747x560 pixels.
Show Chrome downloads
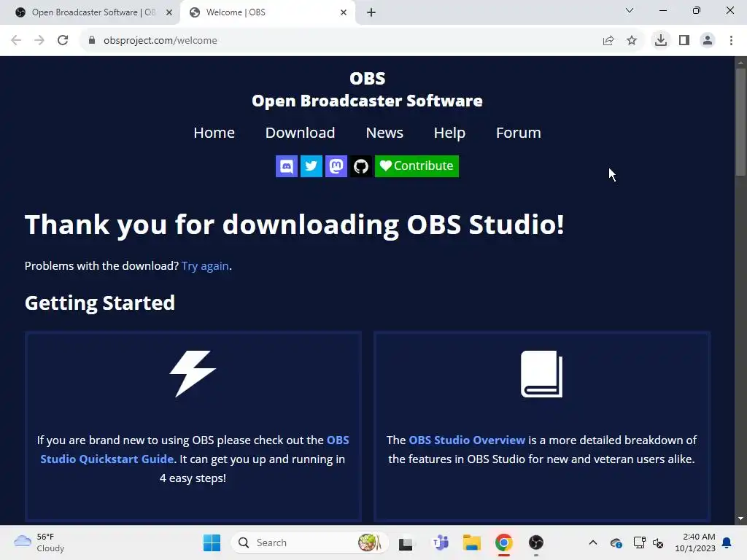point(661,41)
